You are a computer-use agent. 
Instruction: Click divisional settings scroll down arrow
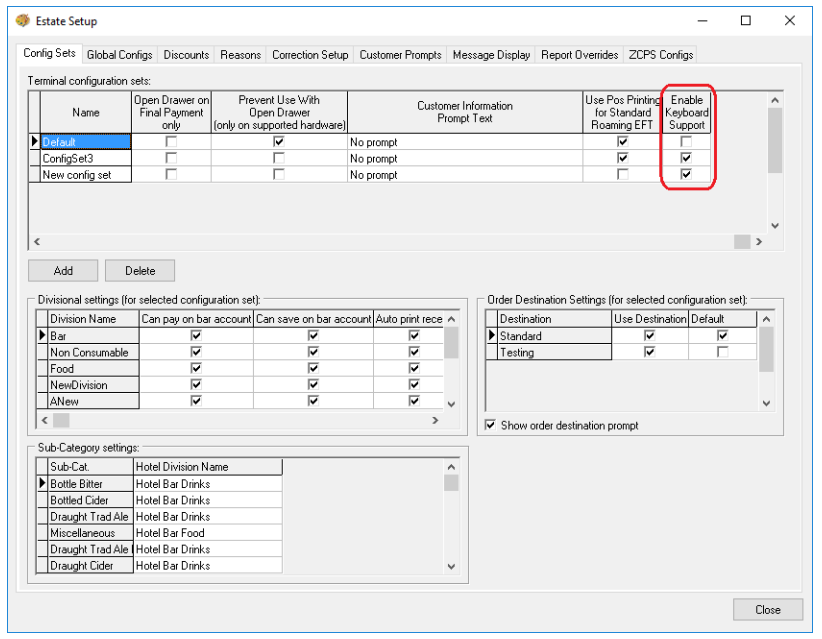click(x=451, y=404)
